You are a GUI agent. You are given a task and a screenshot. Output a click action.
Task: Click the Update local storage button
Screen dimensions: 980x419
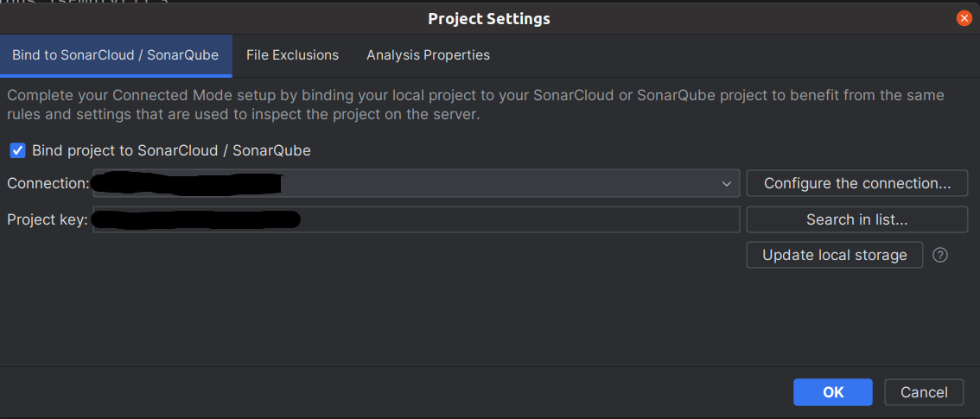834,255
